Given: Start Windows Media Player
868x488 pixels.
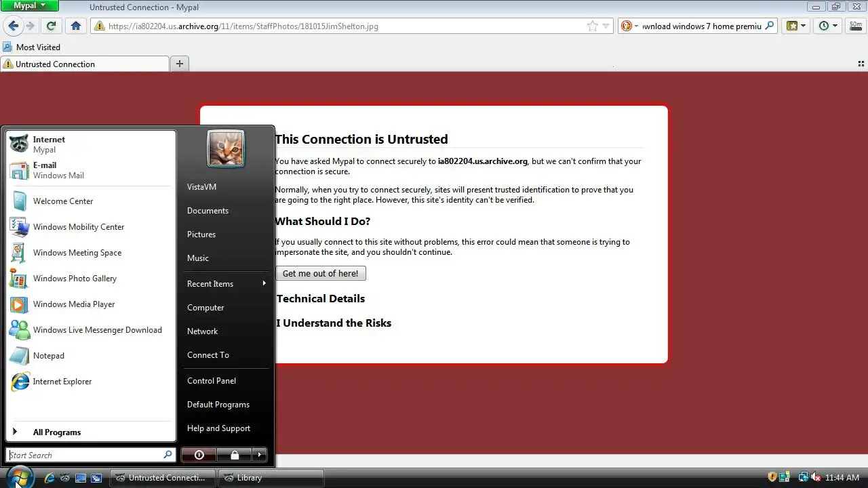Looking at the screenshot, I should (90, 304).
